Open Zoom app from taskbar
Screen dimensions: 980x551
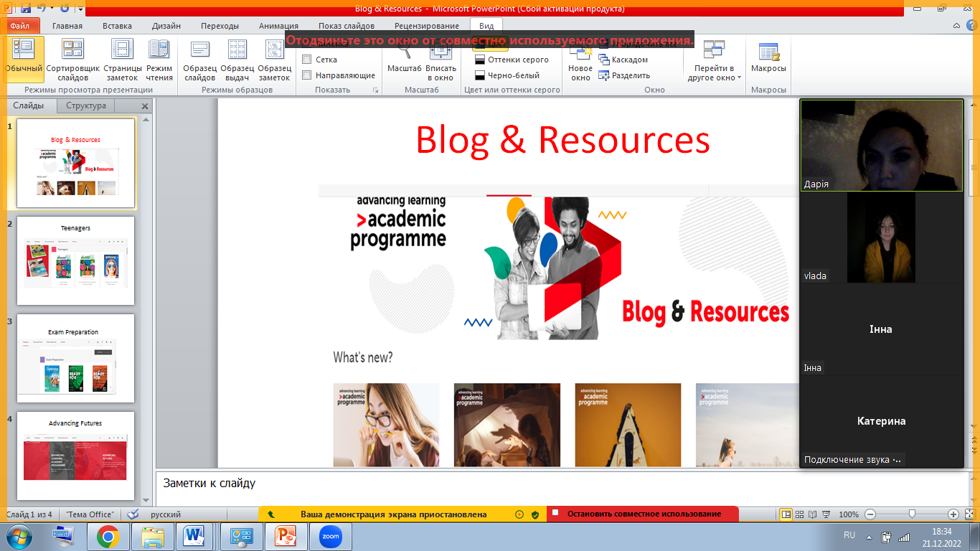[x=331, y=536]
